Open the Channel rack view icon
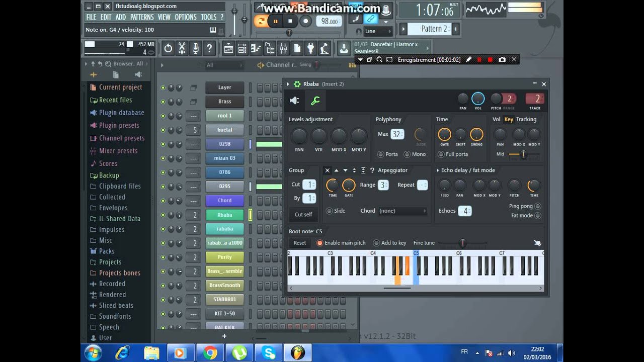The width and height of the screenshot is (644, 362). [x=242, y=48]
